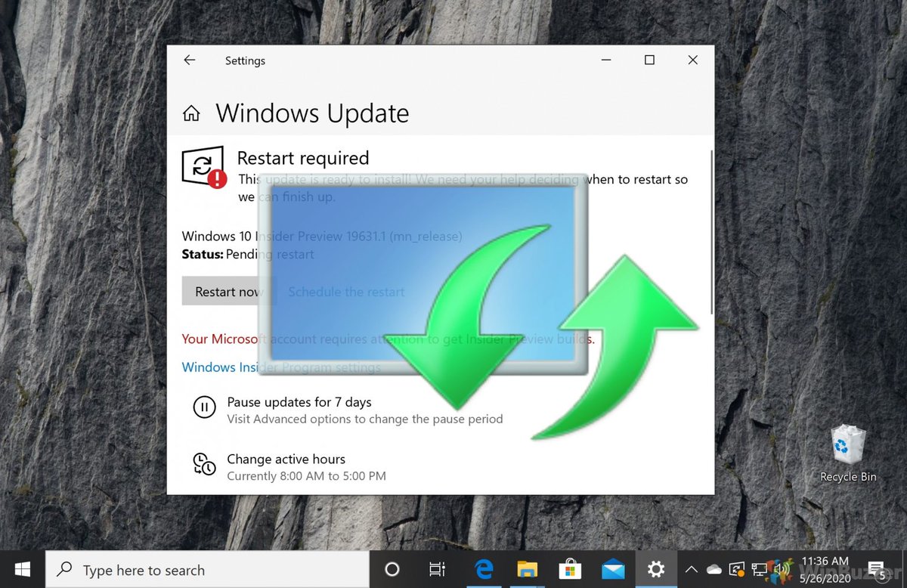Click the clock icon beside Change active hours

click(x=204, y=464)
